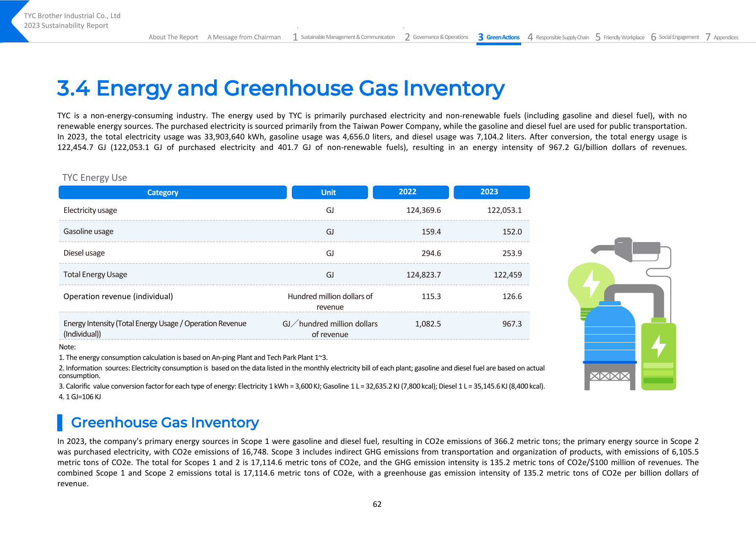Click the 294.6 diesel value
The image size is (756, 539).
tap(431, 253)
